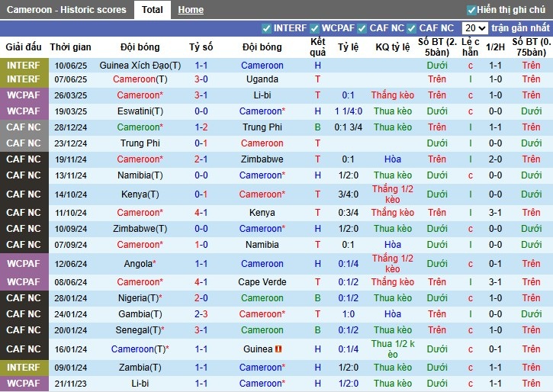Uncheck the 'Hiển thị ghi chú' checkbox
This screenshot has width=553, height=392.
[x=471, y=10]
